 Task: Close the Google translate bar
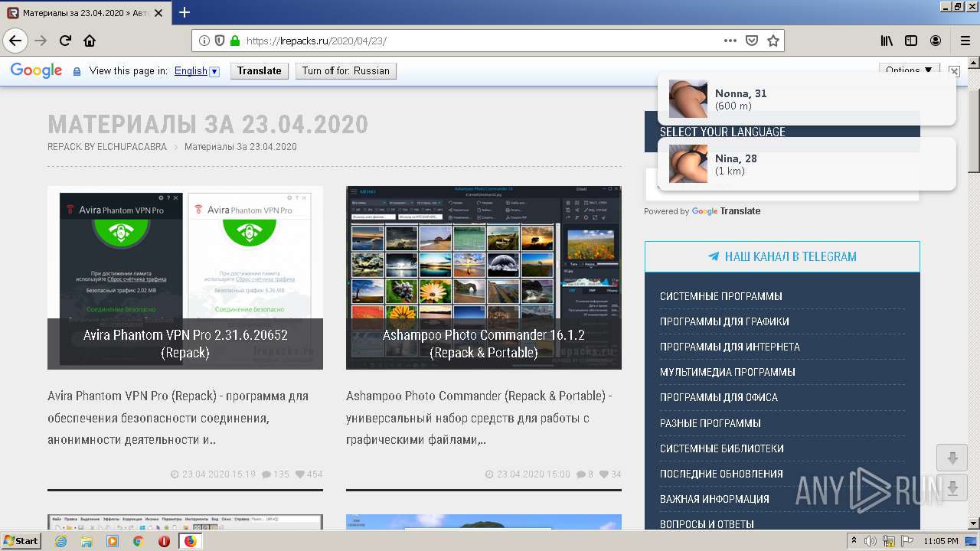[x=954, y=70]
